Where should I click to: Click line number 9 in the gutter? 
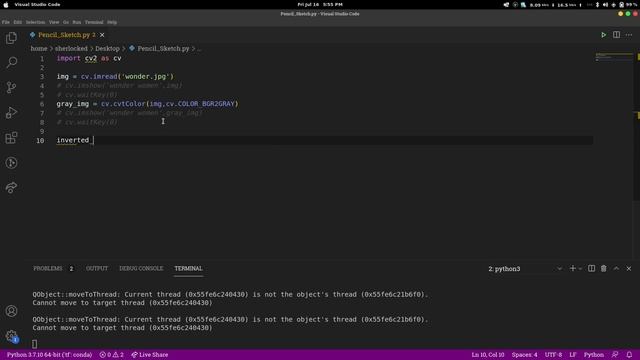[42, 131]
